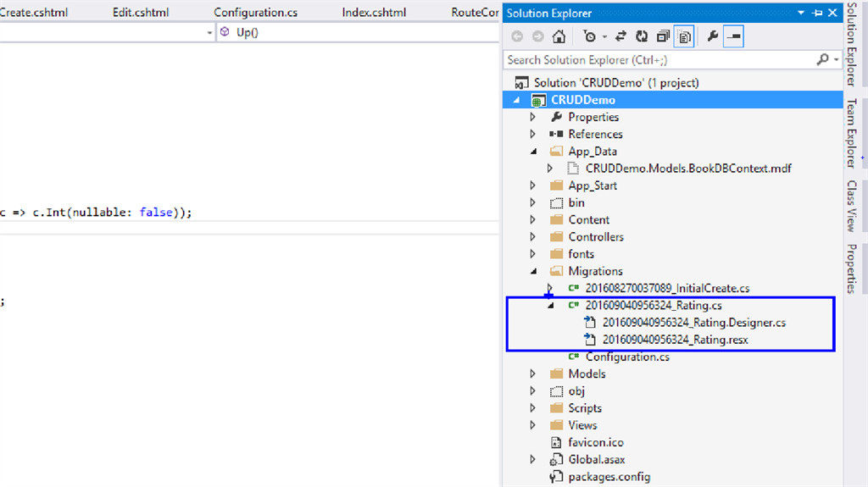Select the CRUDDemo project node
The image size is (868, 487).
point(583,100)
